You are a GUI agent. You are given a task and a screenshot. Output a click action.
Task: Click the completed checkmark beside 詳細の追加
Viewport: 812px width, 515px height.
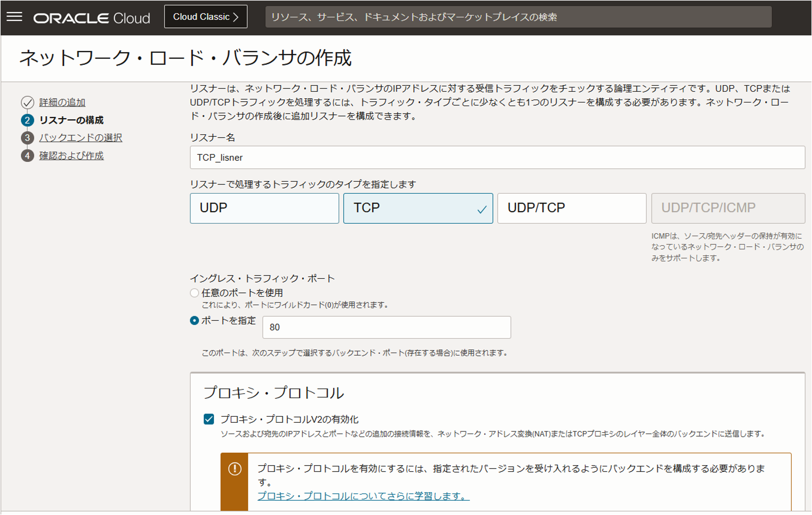pyautogui.click(x=27, y=102)
